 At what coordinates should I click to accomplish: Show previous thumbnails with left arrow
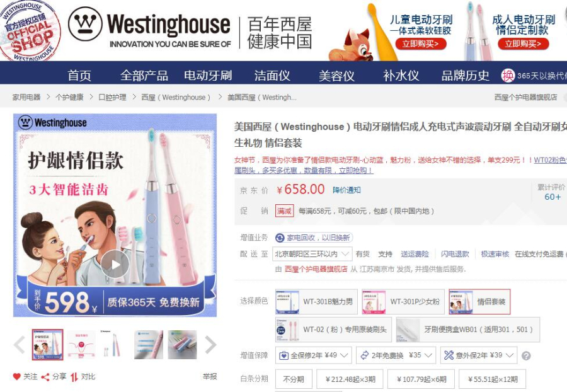coord(20,344)
